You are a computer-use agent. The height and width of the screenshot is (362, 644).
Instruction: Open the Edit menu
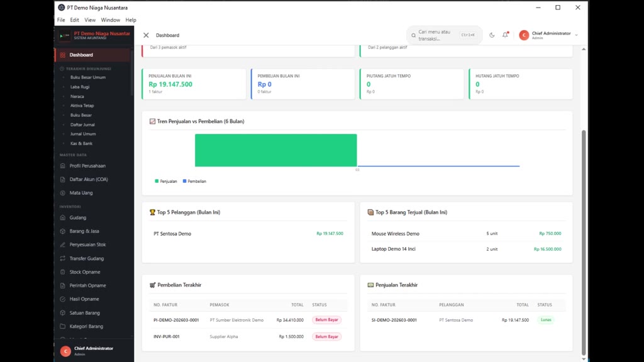point(74,19)
